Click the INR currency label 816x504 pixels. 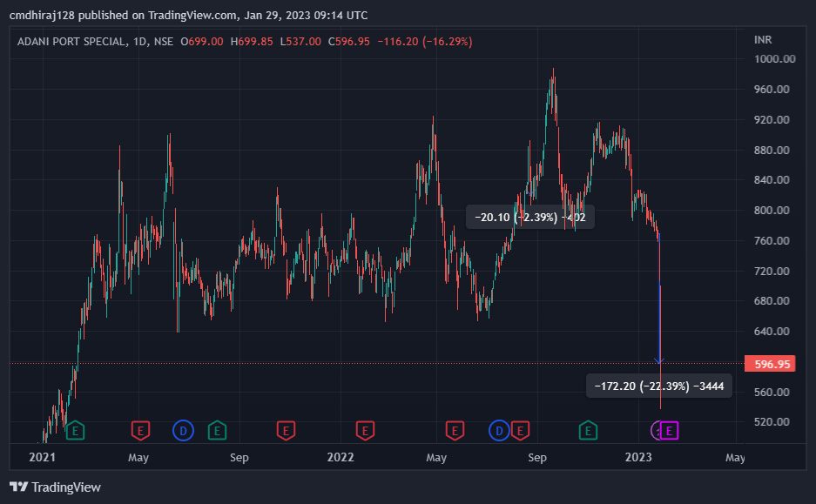click(763, 39)
